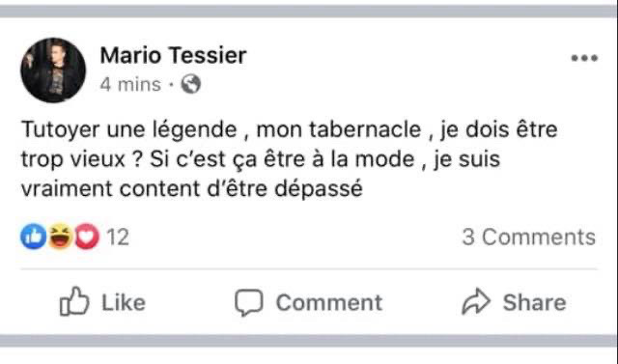
Task: Click the outlined thumbs-up Like icon
Action: coord(74,301)
